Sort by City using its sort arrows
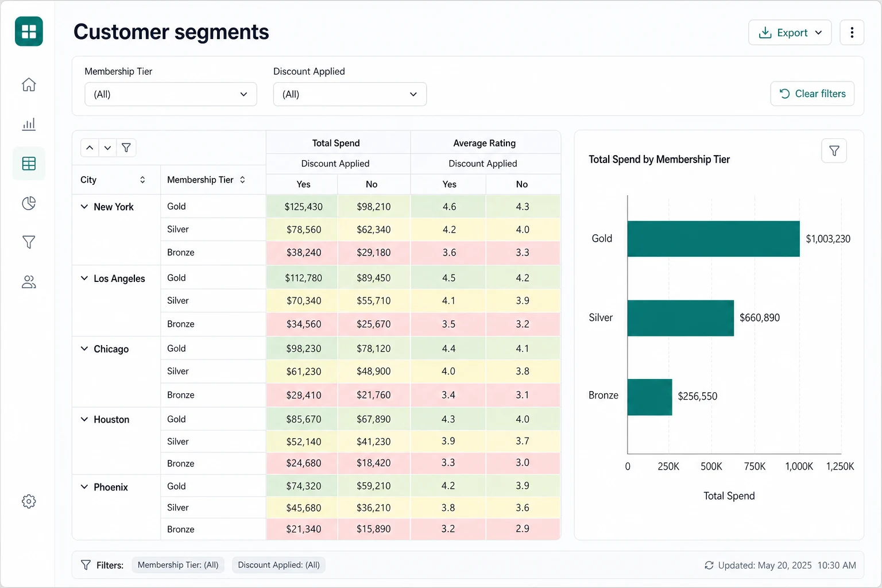 pos(142,180)
